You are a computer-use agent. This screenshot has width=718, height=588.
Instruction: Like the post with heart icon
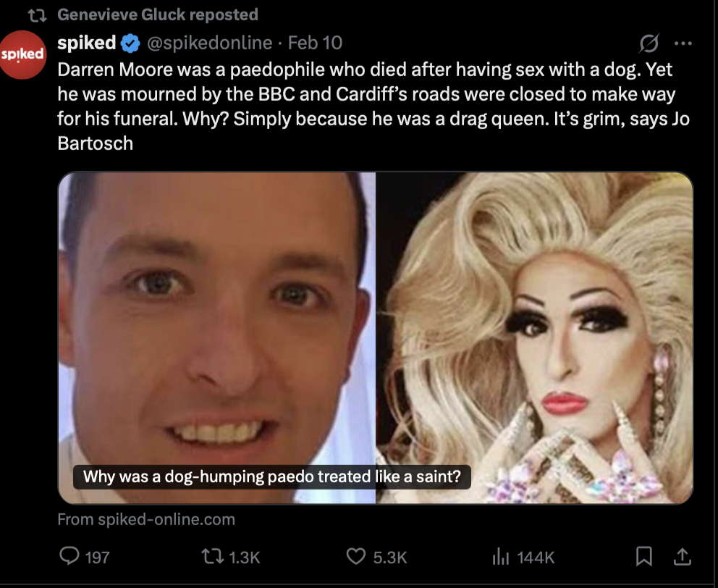pyautogui.click(x=356, y=556)
